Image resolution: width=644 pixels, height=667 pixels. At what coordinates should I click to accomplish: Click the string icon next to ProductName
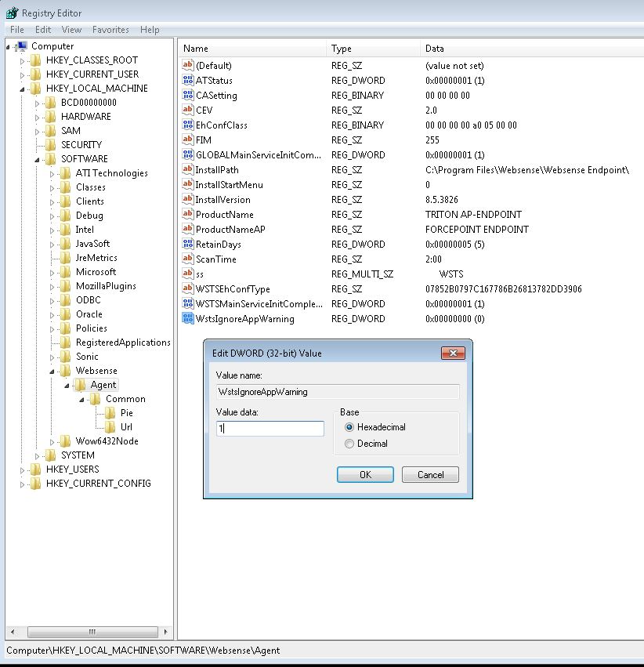click(188, 214)
